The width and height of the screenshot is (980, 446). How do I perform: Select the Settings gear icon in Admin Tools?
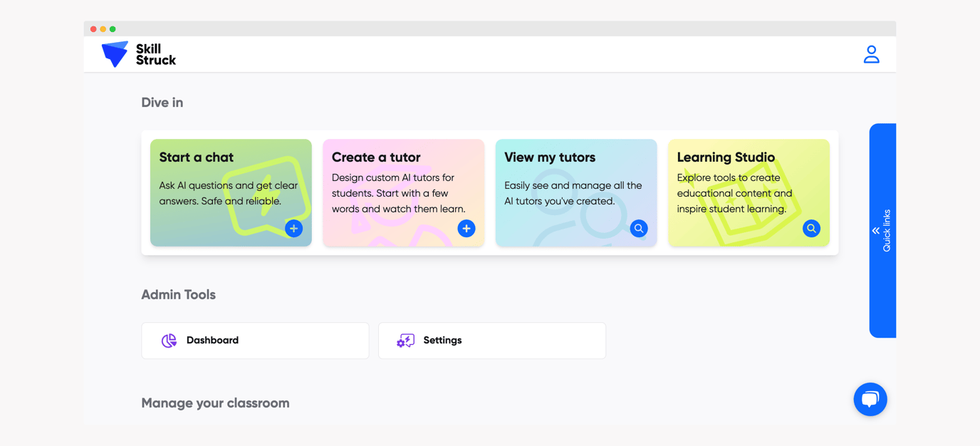tap(405, 341)
